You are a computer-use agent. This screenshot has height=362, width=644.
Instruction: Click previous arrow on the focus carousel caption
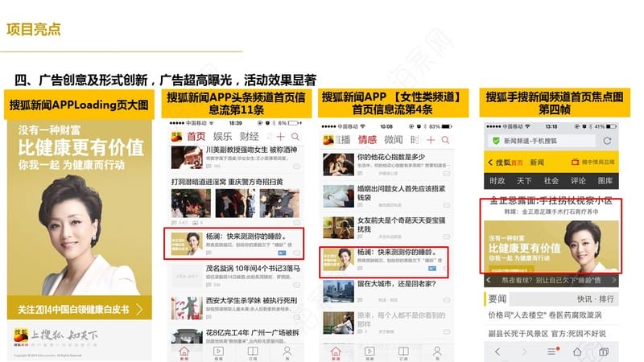[x=489, y=280]
